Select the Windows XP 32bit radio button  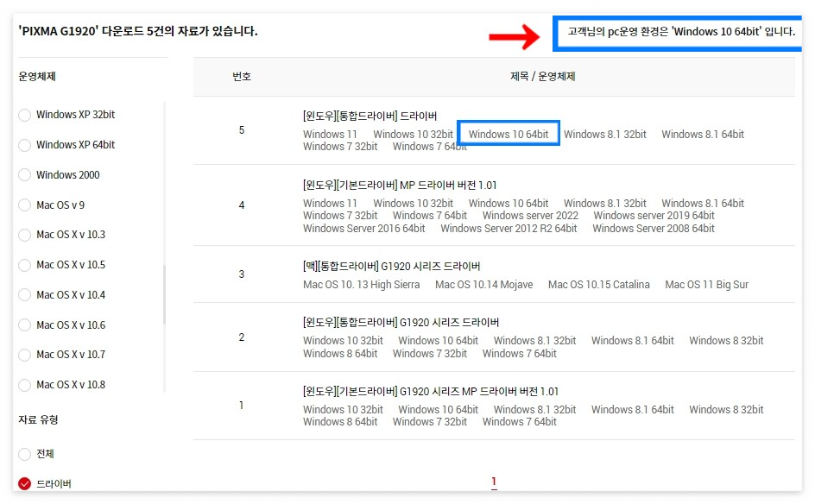point(24,115)
